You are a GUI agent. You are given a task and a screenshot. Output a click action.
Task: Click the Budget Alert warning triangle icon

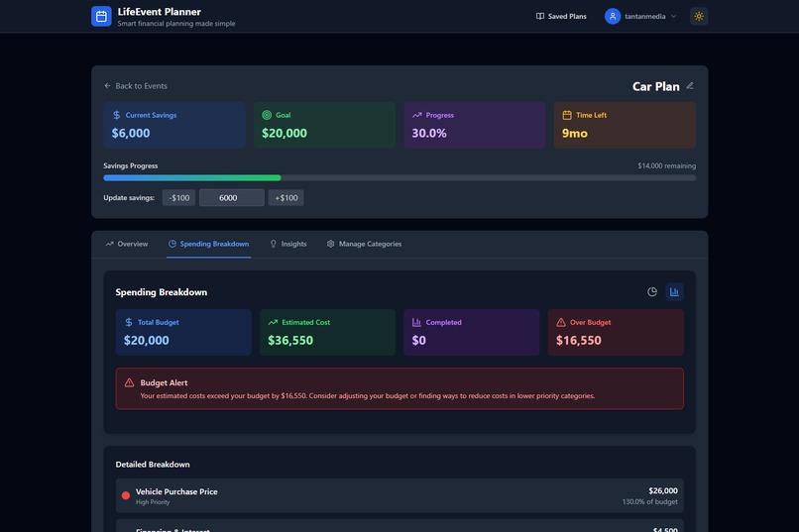[x=130, y=382]
